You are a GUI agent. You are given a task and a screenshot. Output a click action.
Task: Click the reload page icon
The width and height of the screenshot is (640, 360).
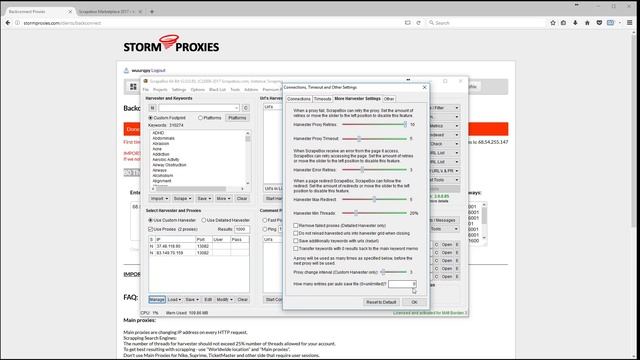point(418,23)
